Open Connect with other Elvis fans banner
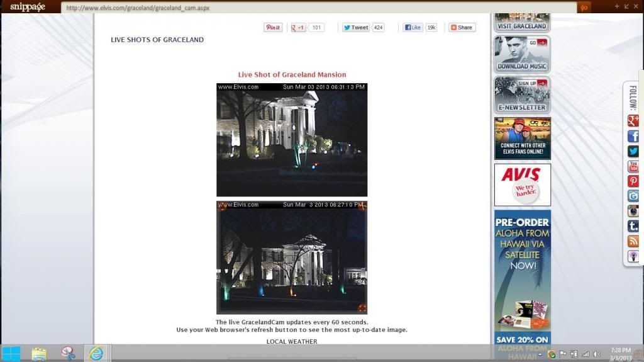Viewport: 644px width, 362px height. (x=523, y=139)
